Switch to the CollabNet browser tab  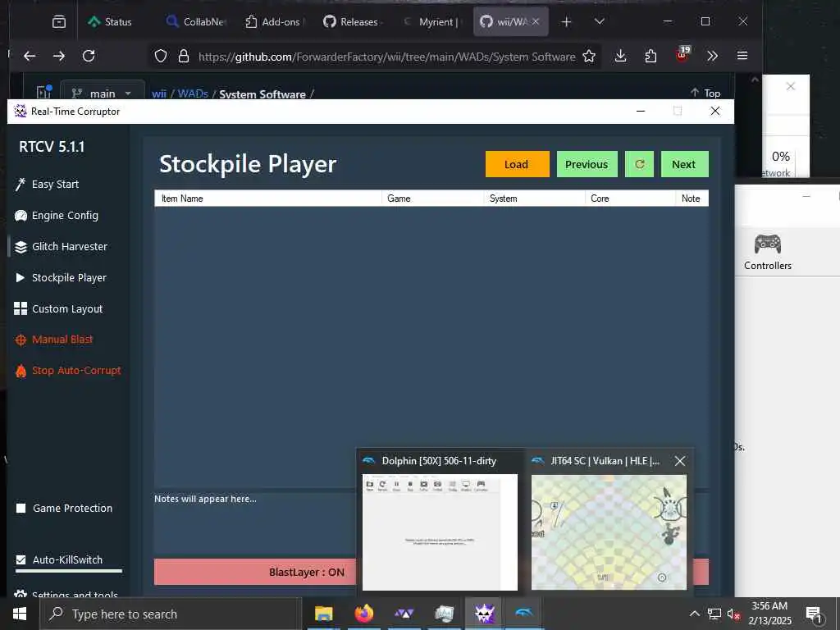[197, 22]
